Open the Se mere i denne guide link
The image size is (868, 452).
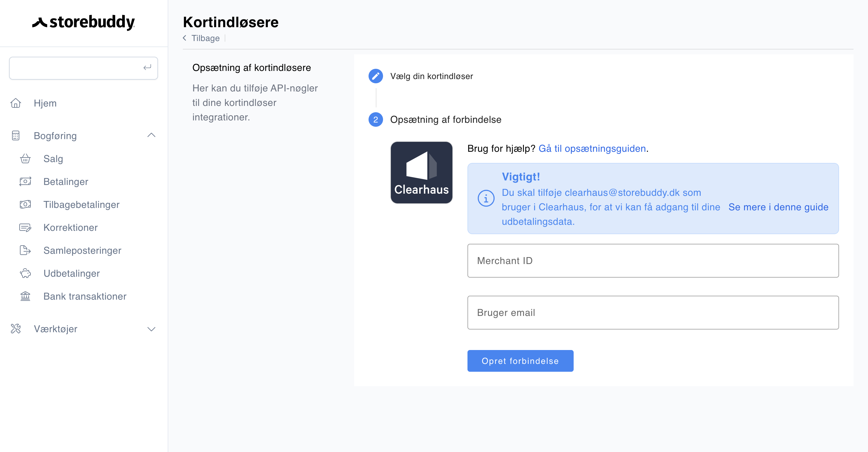tap(778, 207)
